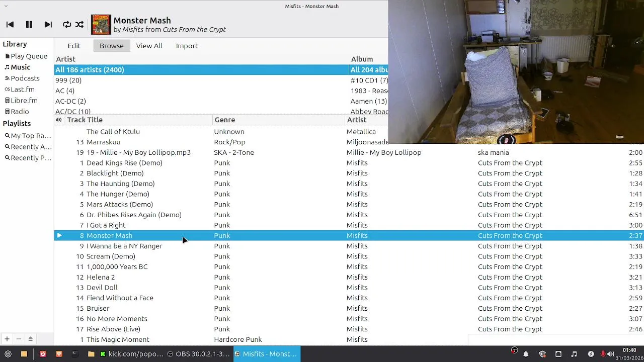Click the music note tray icon
The width and height of the screenshot is (644, 362).
click(x=575, y=354)
